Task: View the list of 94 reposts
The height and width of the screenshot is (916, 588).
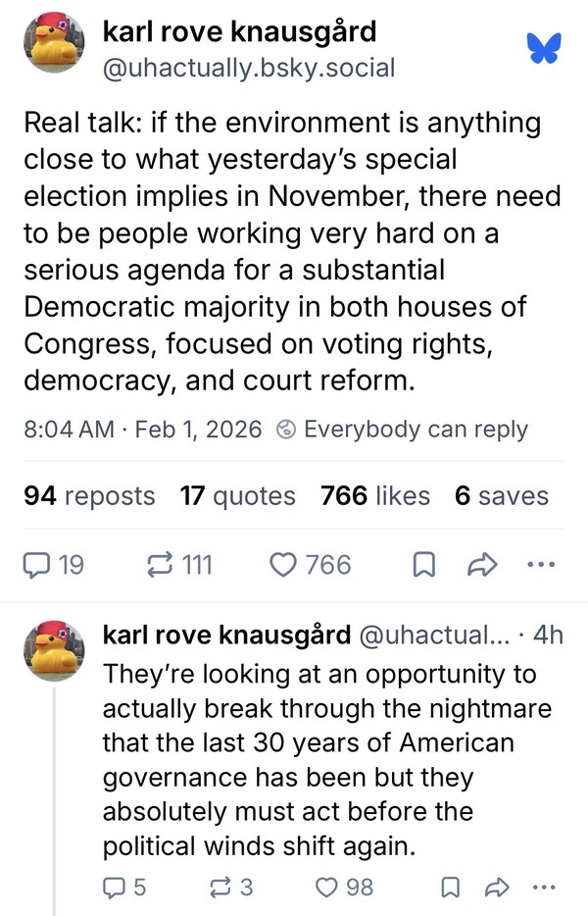Action: 89,496
